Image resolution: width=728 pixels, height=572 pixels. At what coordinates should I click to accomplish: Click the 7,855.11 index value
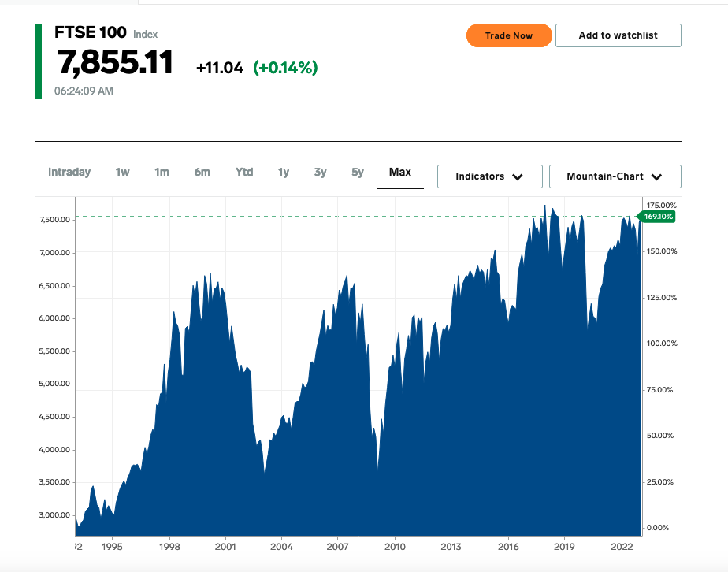[115, 62]
